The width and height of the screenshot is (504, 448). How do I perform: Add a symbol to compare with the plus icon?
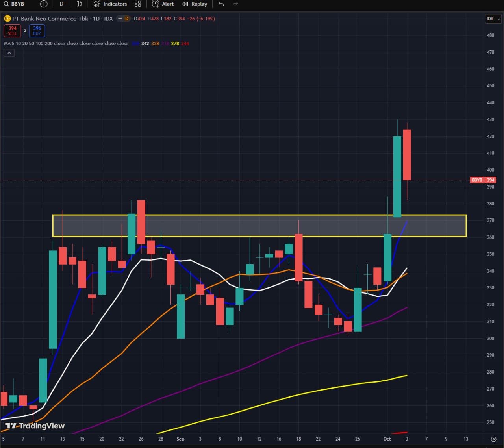pyautogui.click(x=44, y=4)
